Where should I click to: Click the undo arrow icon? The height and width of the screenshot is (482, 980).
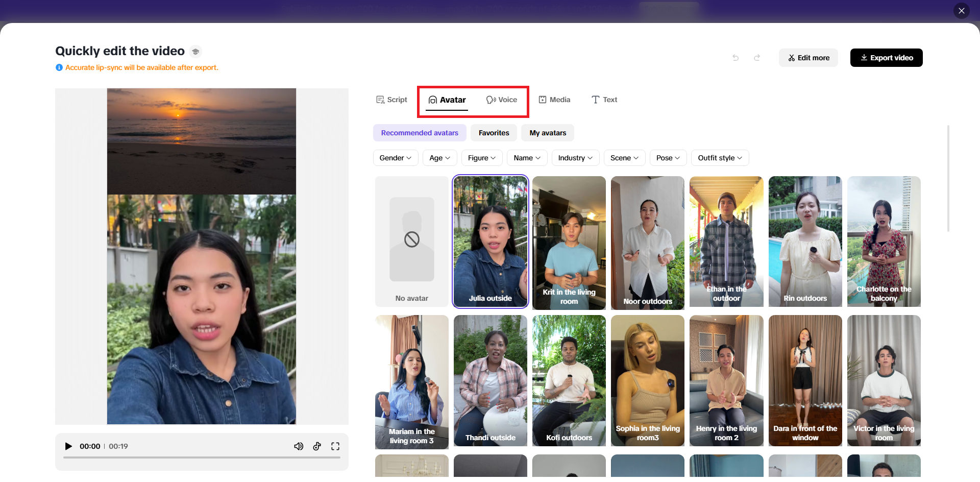(736, 58)
